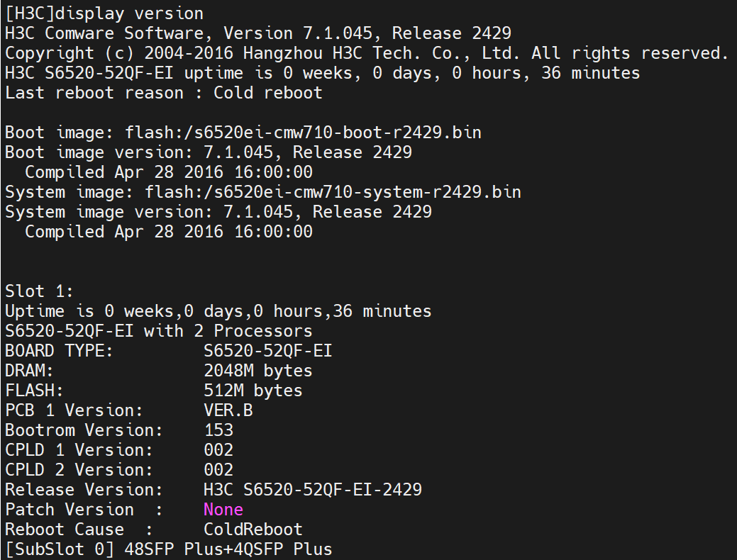Click the "2048M bytes" DRAM value
The height and width of the screenshot is (560, 737).
257,371
